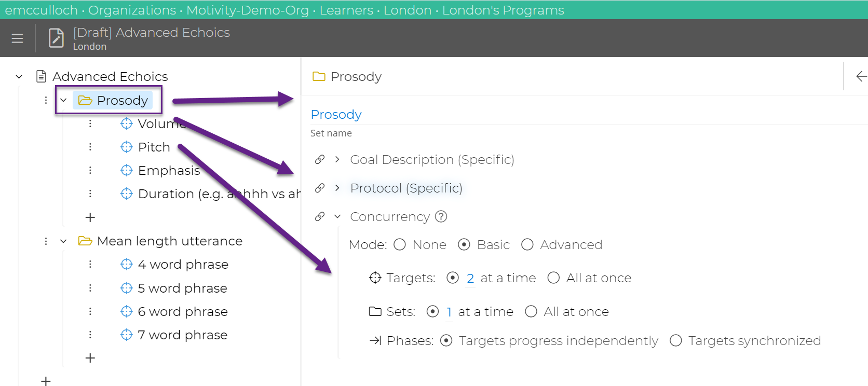868x386 pixels.
Task: Click the back arrow on the Prosody panel
Action: click(x=861, y=76)
